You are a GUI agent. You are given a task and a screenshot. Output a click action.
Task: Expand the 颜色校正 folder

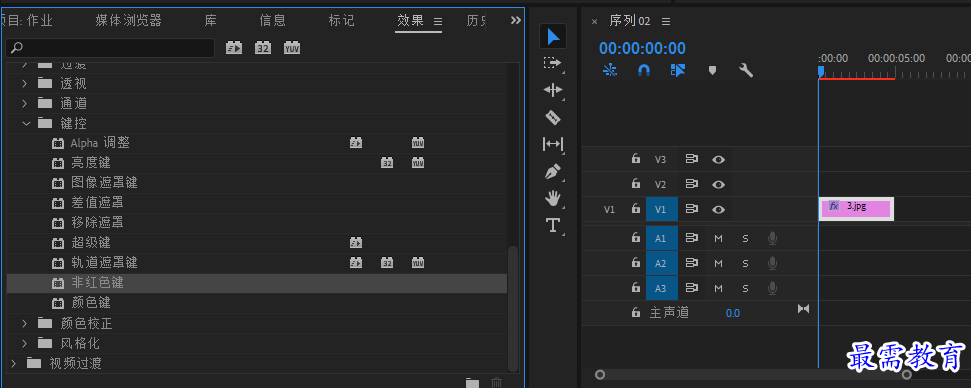25,323
